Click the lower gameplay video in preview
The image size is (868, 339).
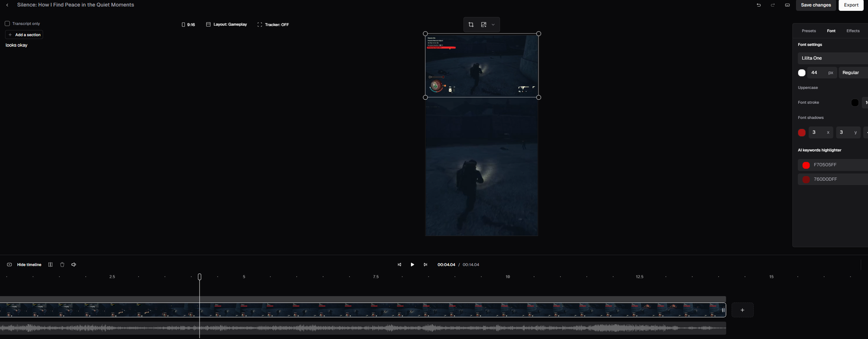click(x=482, y=167)
